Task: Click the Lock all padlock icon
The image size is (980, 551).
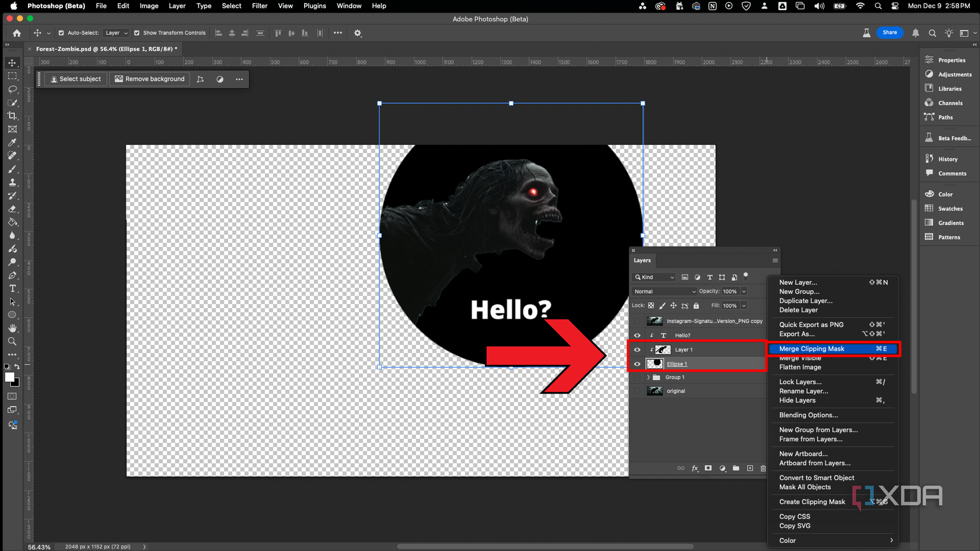Action: tap(696, 306)
